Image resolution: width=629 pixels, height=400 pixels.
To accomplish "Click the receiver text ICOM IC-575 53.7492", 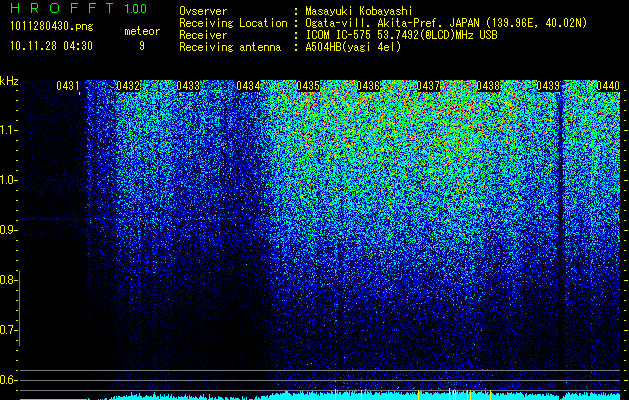I will [x=401, y=35].
